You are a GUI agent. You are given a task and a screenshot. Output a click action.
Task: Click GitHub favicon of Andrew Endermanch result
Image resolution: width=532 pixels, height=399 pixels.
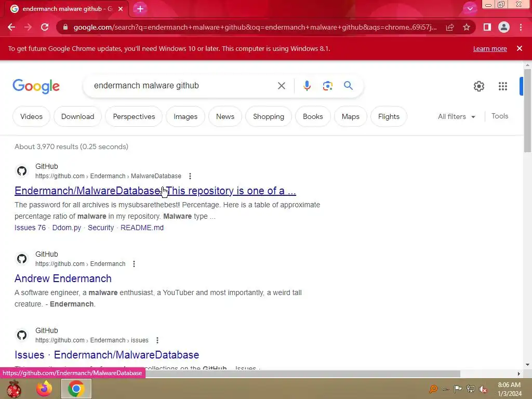pos(22,259)
